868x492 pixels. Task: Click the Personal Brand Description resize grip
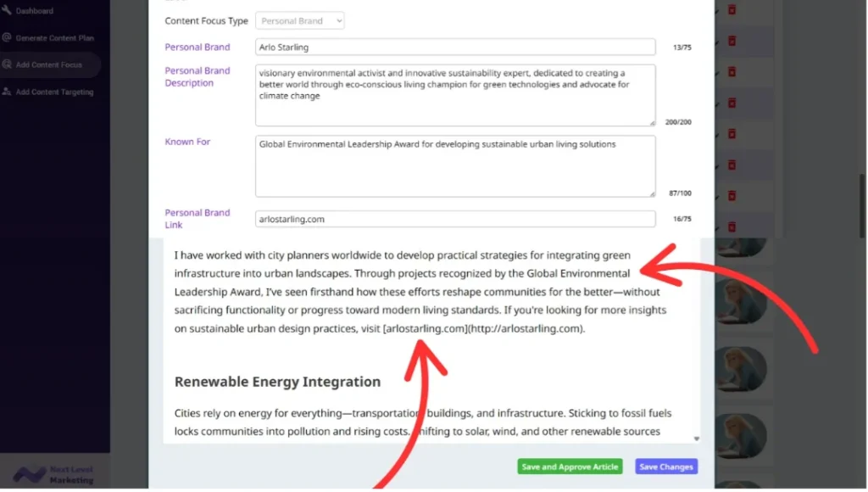pyautogui.click(x=651, y=122)
